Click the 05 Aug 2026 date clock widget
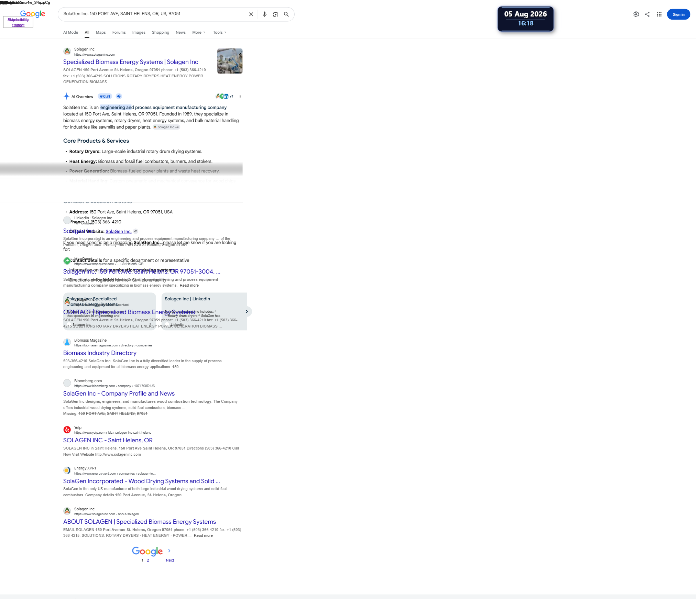 pyautogui.click(x=525, y=19)
